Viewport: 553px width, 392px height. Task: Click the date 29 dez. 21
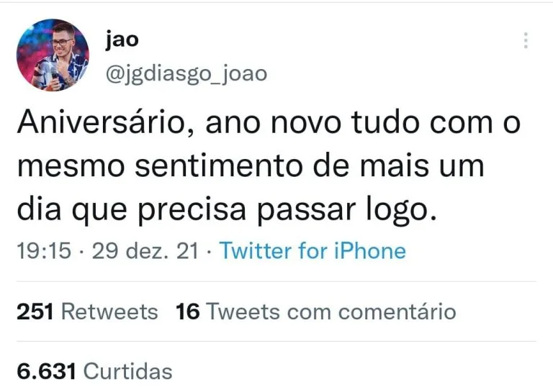(x=145, y=251)
